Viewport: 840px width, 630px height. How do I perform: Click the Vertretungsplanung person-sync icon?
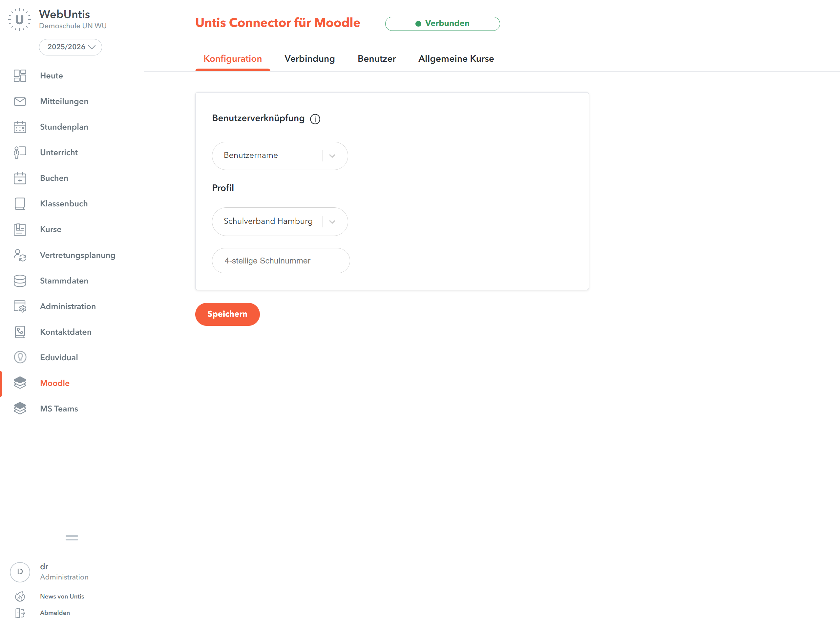tap(20, 255)
